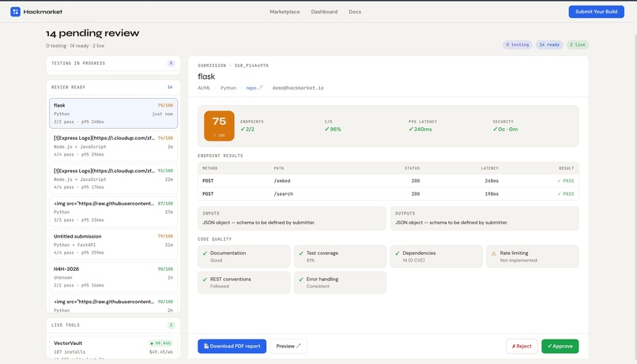Reject the flask submission
This screenshot has height=364, width=637.
click(x=522, y=346)
